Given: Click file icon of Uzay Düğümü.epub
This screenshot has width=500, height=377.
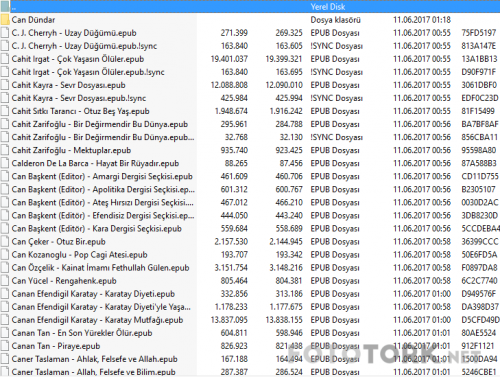Looking at the screenshot, I should pos(5,33).
